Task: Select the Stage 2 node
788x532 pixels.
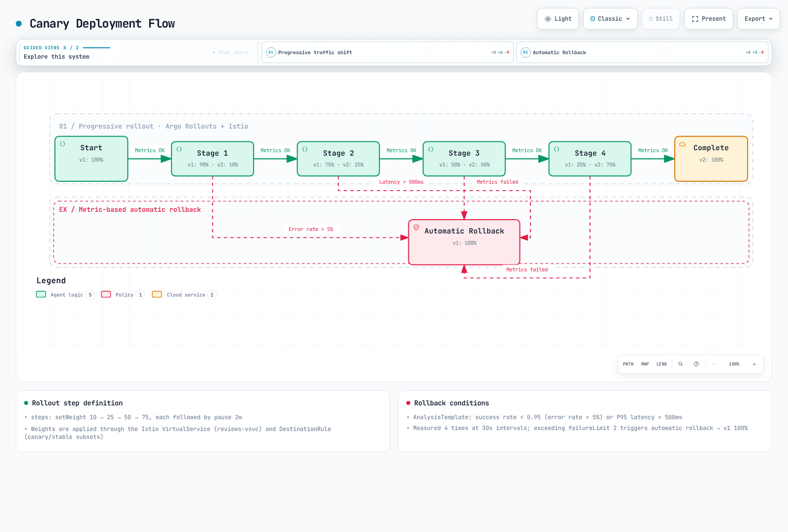Action: point(338,159)
